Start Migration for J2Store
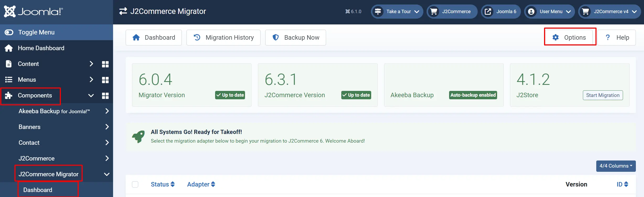Image resolution: width=644 pixels, height=197 pixels. pos(603,95)
